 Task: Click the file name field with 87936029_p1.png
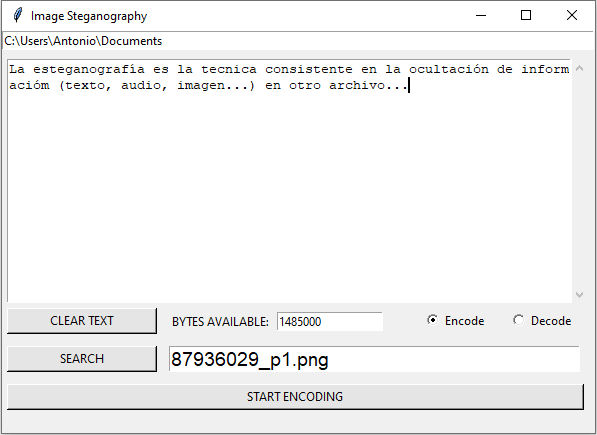[x=374, y=359]
